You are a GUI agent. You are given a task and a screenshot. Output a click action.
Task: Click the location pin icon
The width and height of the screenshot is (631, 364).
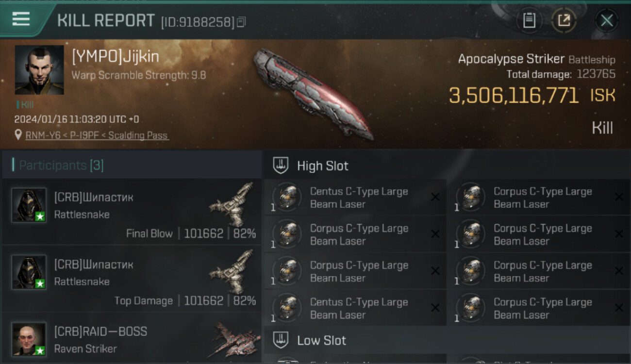coord(18,135)
